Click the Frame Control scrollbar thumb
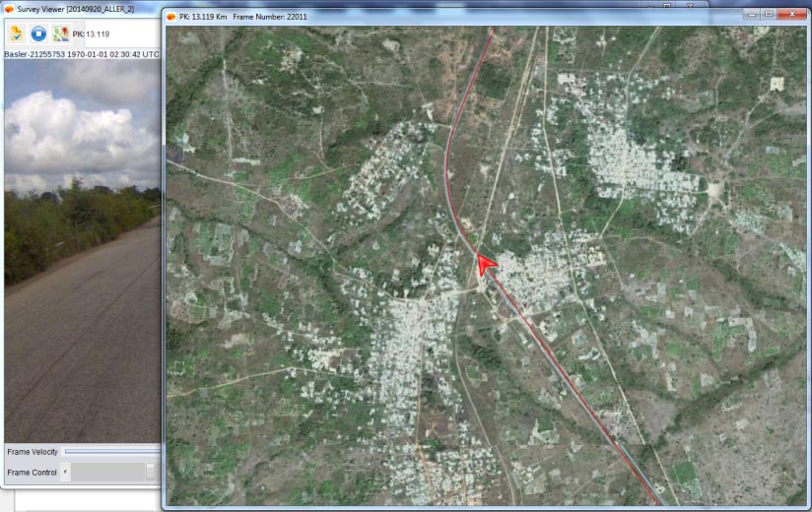Screen dimensions: 812x512 pos(150,472)
